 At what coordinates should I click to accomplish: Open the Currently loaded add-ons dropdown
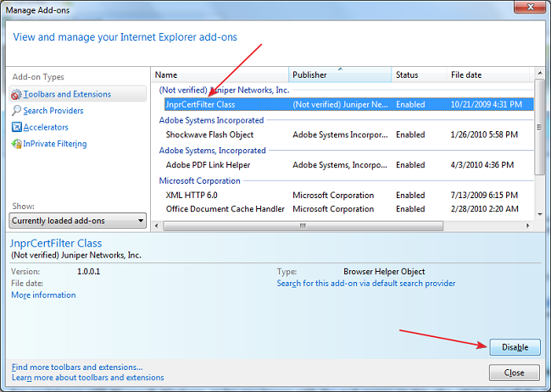click(78, 221)
